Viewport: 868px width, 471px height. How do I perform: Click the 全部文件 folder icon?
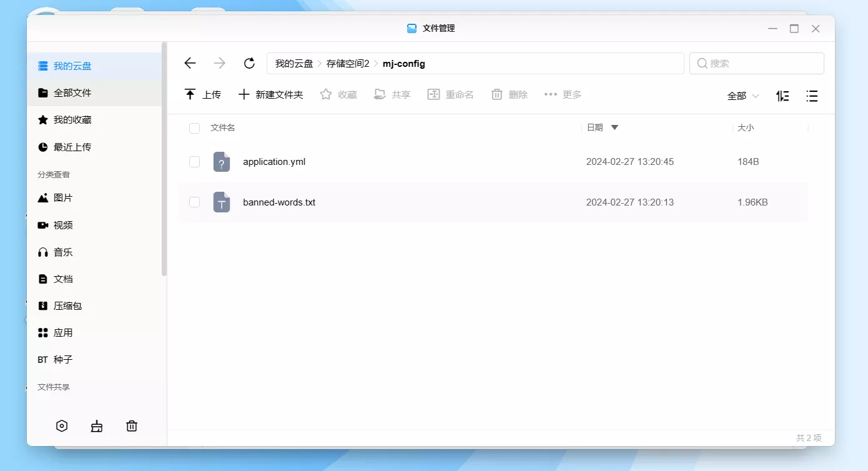[43, 92]
